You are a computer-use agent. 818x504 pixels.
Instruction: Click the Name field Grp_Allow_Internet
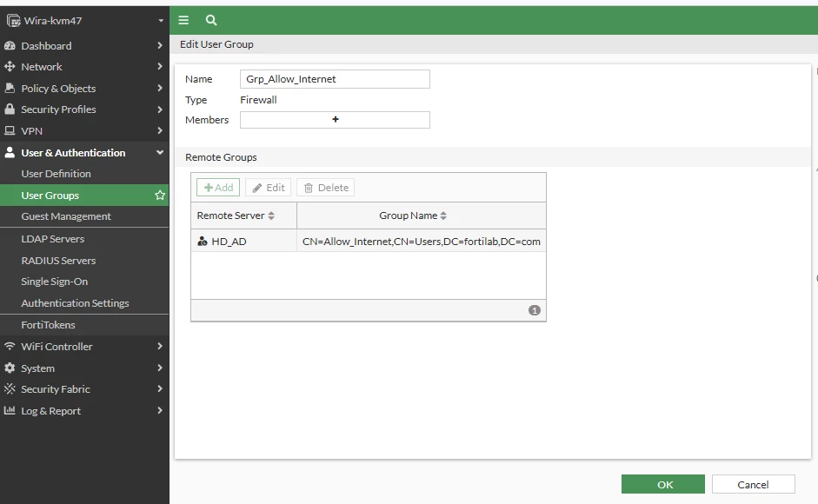pos(335,79)
